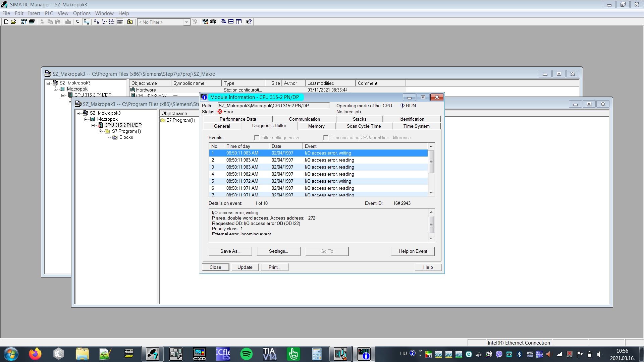Viewport: 644px width, 362px height.
Task: Switch to Large Icons view
Action: (x=97, y=22)
